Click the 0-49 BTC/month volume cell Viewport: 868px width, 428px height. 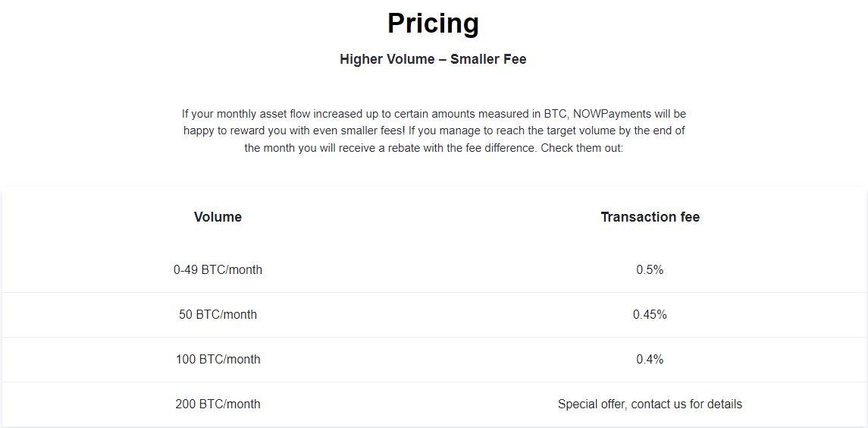[x=218, y=269]
